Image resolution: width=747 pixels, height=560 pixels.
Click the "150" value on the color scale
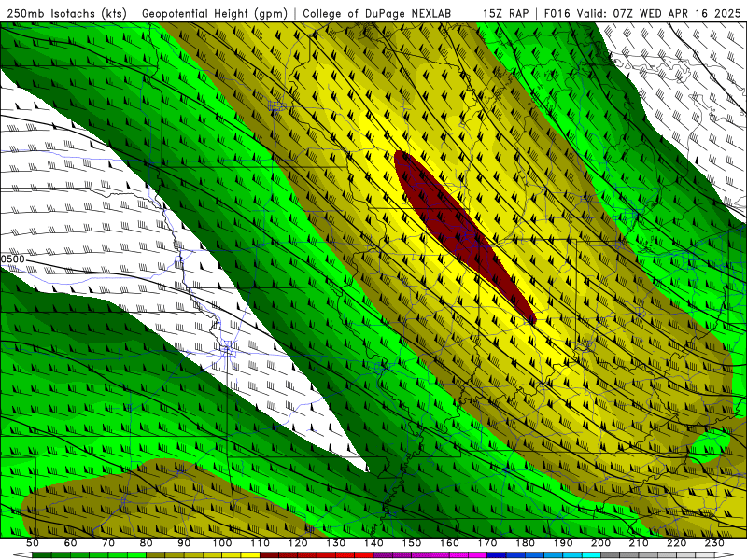[411, 543]
